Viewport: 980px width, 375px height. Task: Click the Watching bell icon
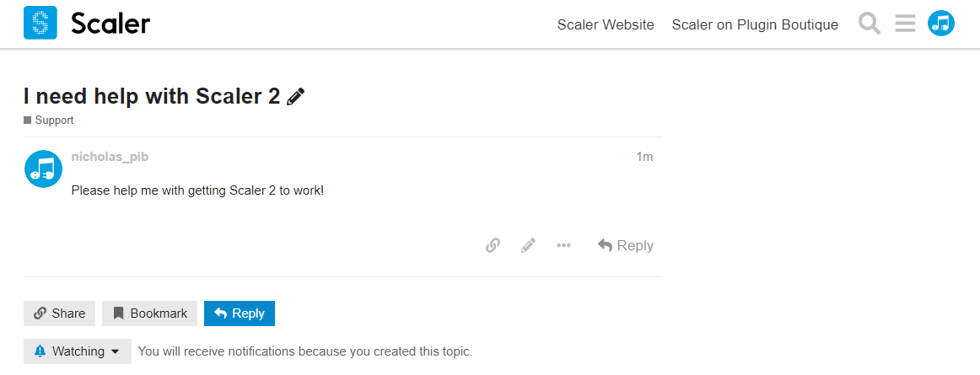coord(40,351)
